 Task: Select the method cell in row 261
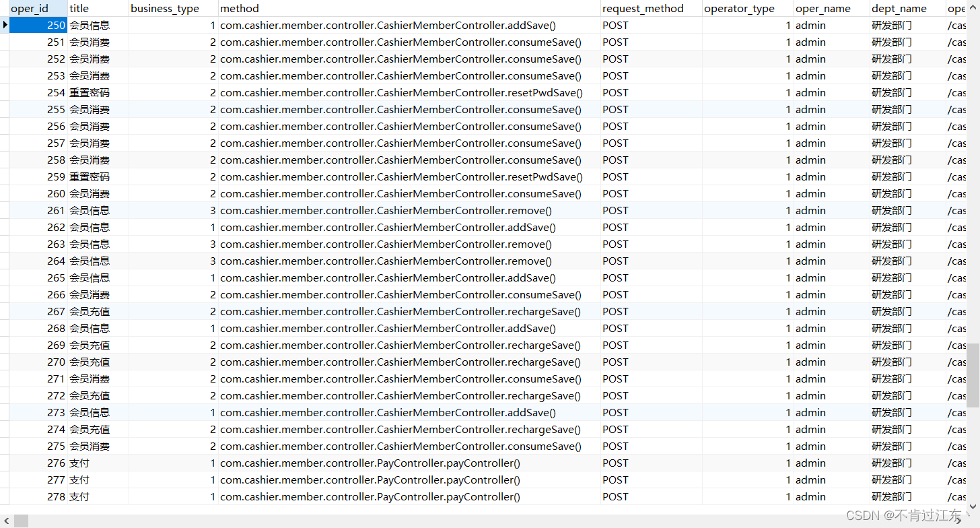tap(409, 211)
